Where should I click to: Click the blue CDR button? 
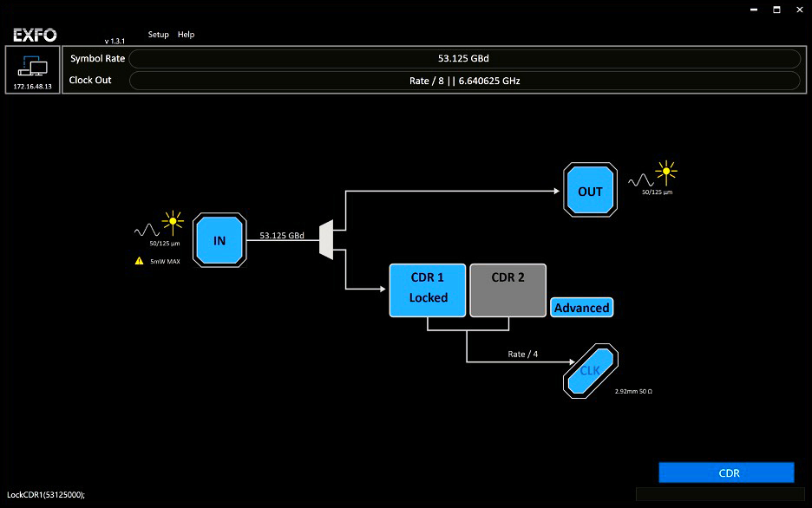point(726,472)
